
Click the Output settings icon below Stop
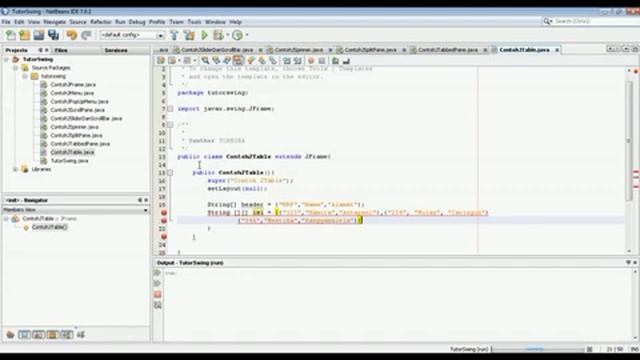[x=158, y=305]
